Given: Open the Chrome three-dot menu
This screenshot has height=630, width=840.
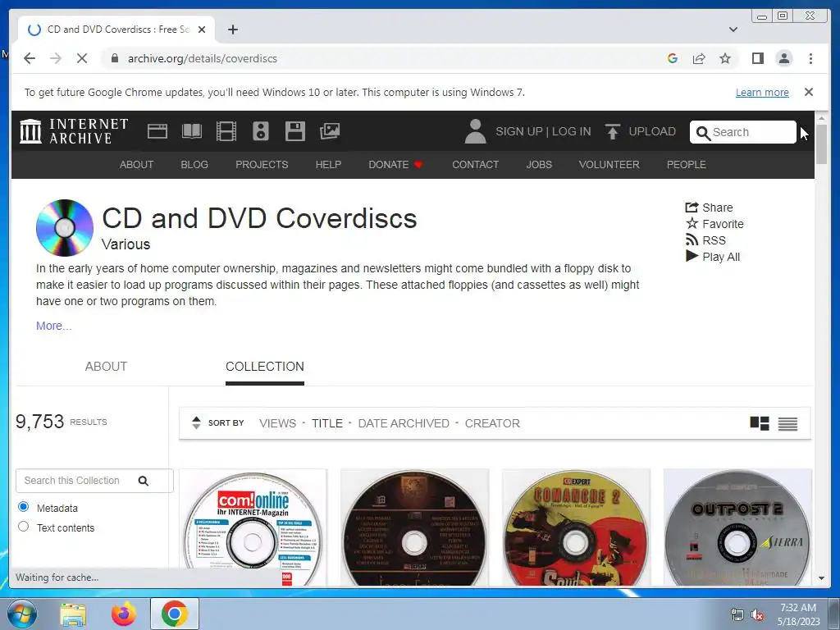Looking at the screenshot, I should [x=810, y=58].
